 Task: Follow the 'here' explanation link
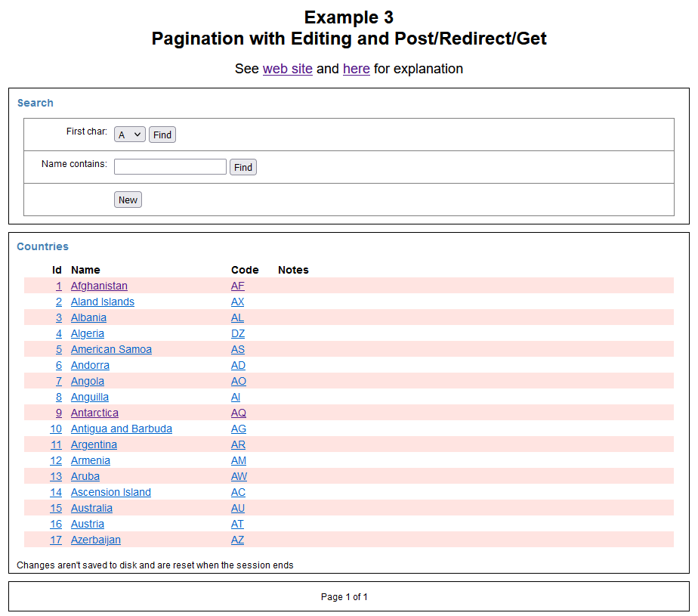click(x=356, y=69)
